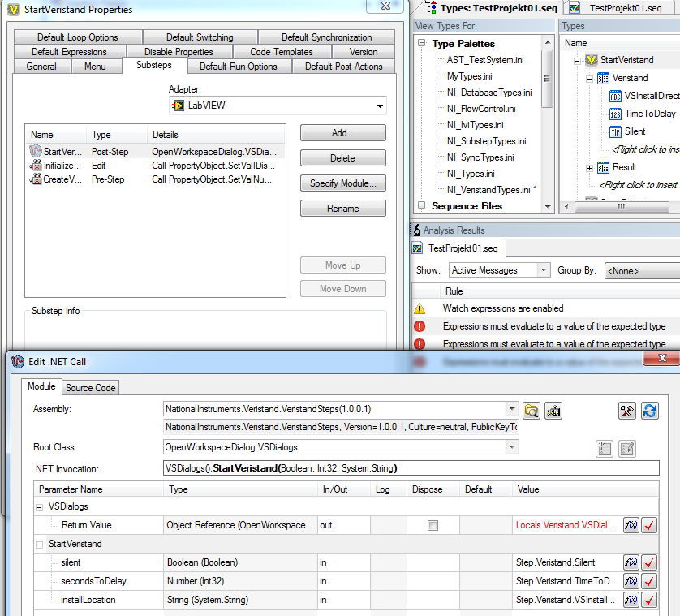Open the Assembly combo box dropdown
Image resolution: width=680 pixels, height=616 pixels.
tap(512, 409)
